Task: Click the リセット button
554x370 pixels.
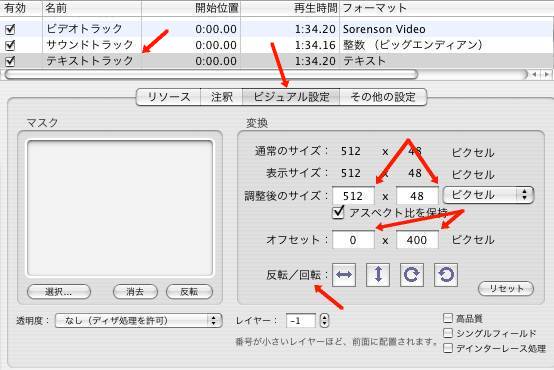Action: [506, 289]
